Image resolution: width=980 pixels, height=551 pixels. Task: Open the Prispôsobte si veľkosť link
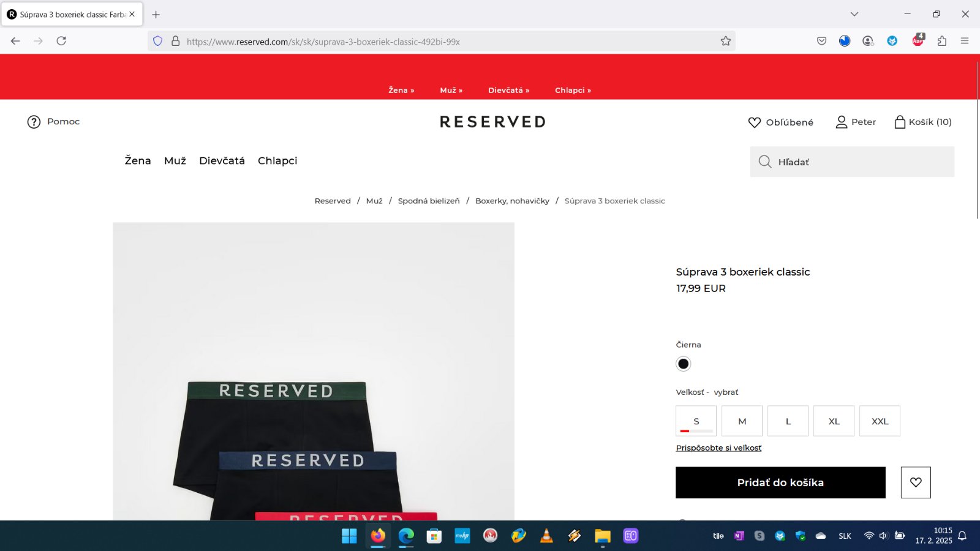click(x=718, y=448)
